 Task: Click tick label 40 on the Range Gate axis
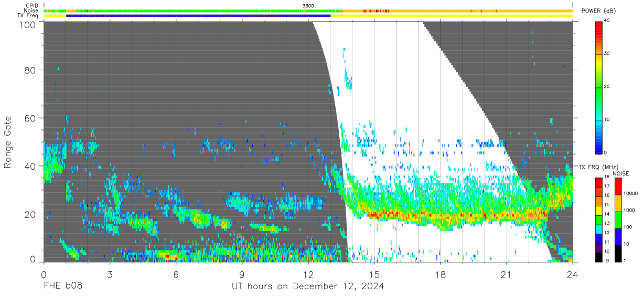(30, 166)
